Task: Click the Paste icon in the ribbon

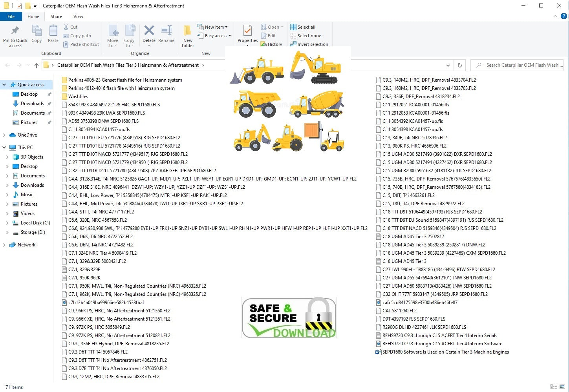Action: coord(53,31)
